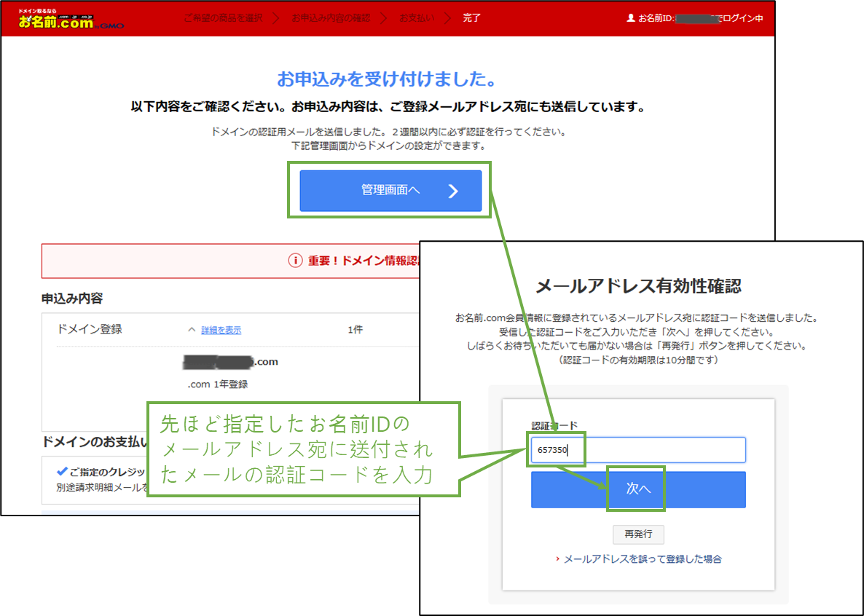Click the 再発行 button
Viewport: 864px width, 616px height.
[638, 534]
